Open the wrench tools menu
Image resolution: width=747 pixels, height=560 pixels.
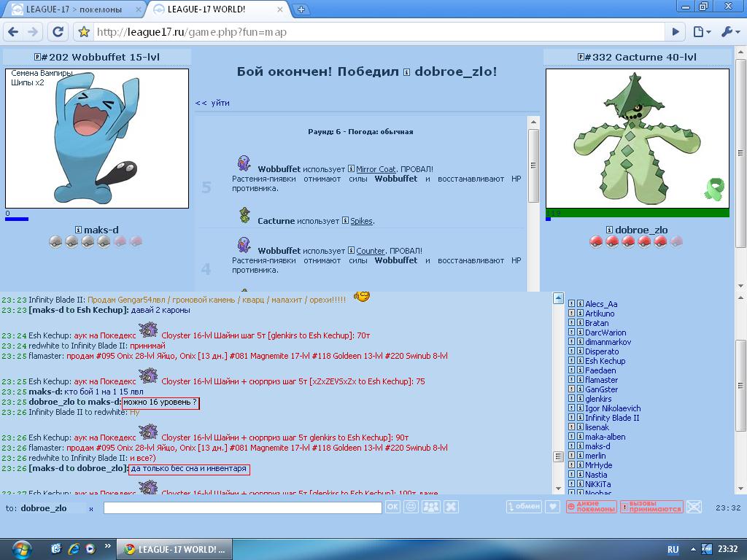730,32
